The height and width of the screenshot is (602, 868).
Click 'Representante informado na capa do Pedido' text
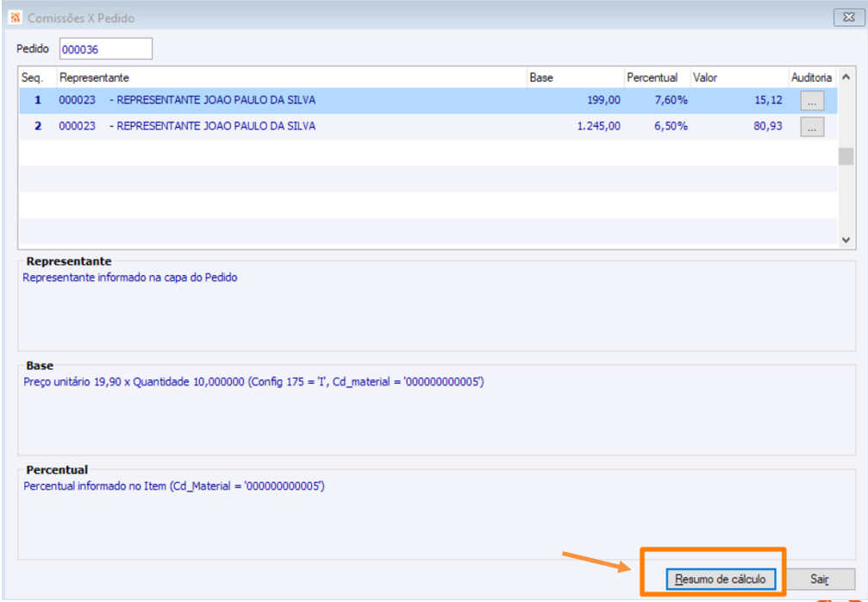pos(130,278)
